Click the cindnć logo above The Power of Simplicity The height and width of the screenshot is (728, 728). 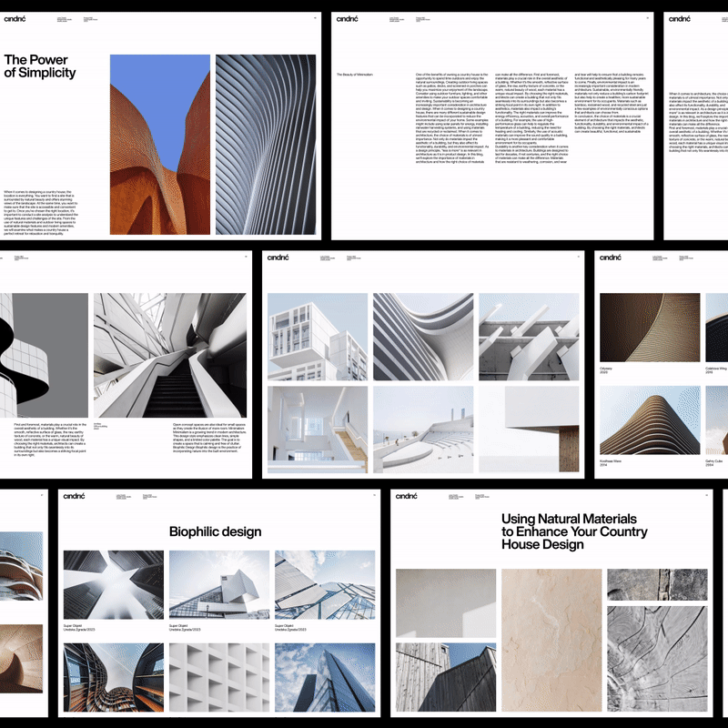(x=15, y=18)
